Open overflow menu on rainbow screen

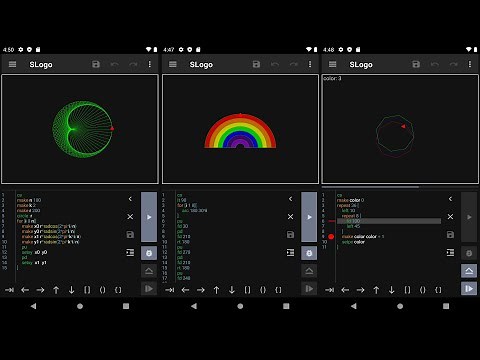coord(310,64)
